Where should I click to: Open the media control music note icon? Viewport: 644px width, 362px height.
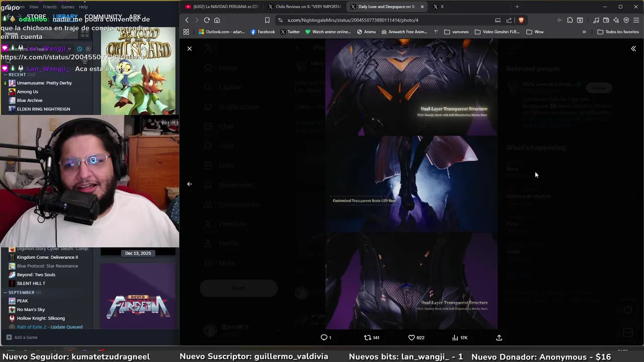click(596, 20)
